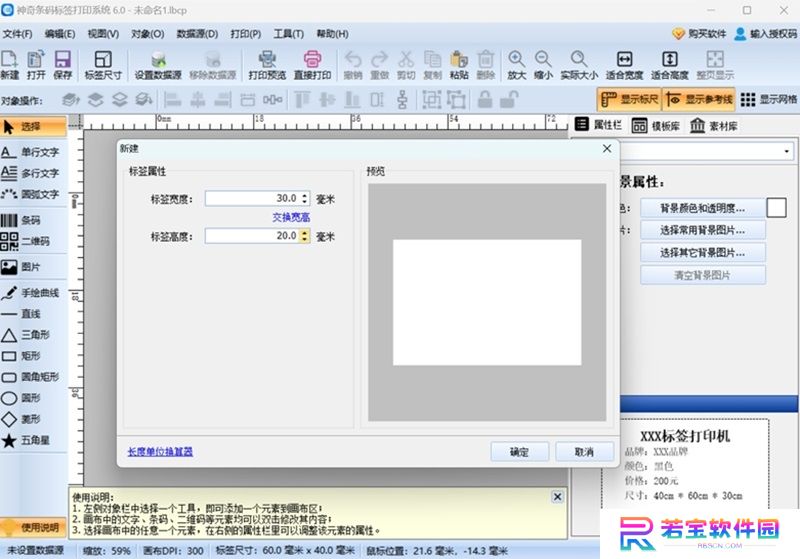Open the 长度单位换算器 unit converter link

(160, 452)
